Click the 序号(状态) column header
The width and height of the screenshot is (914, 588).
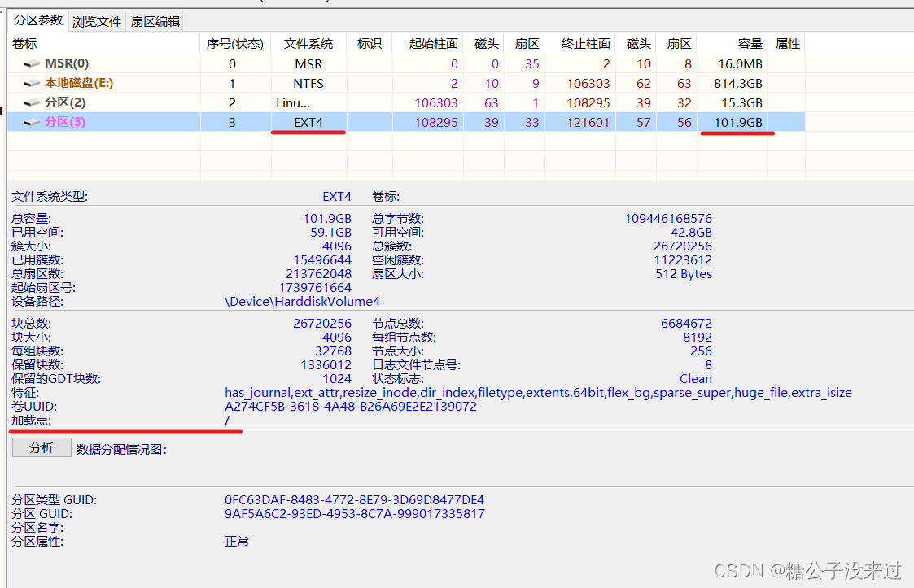pyautogui.click(x=234, y=43)
